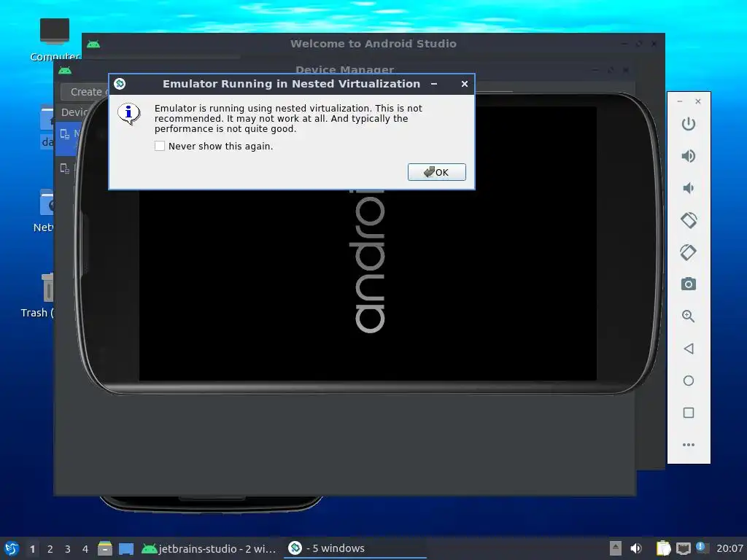Click show desktop blue icon on taskbar

pos(126,549)
